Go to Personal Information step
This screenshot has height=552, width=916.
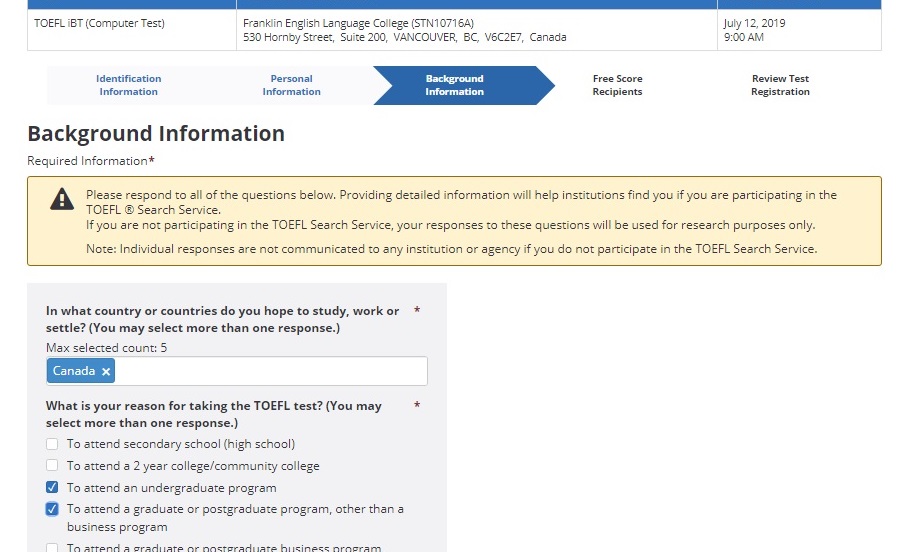292,85
